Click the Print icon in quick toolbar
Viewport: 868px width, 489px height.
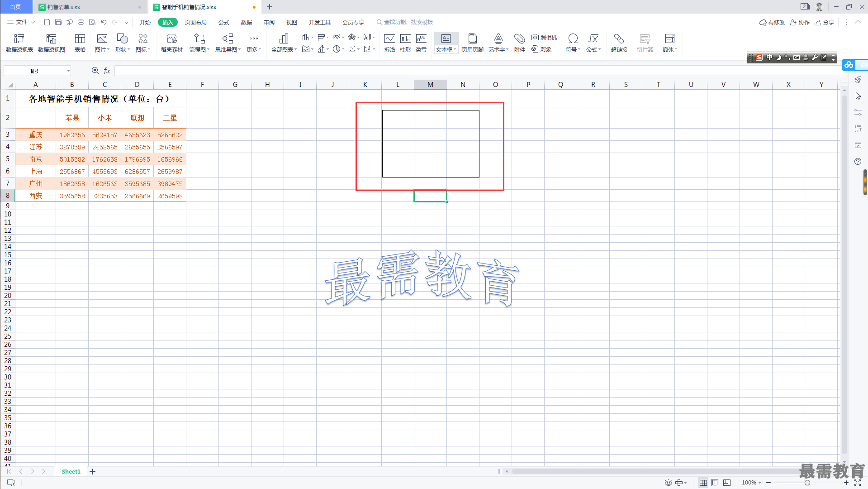(x=81, y=22)
